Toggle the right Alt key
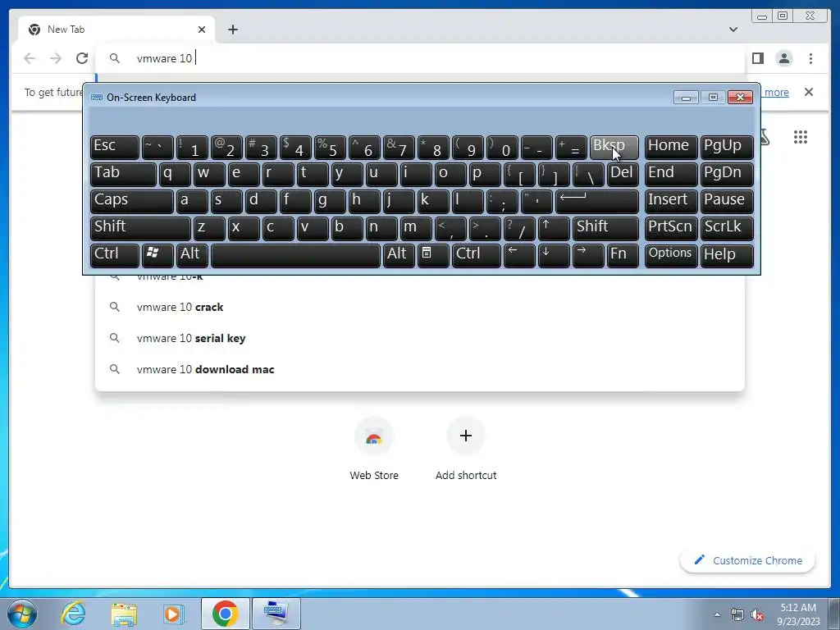Screen dimensions: 840x630 coord(399,255)
